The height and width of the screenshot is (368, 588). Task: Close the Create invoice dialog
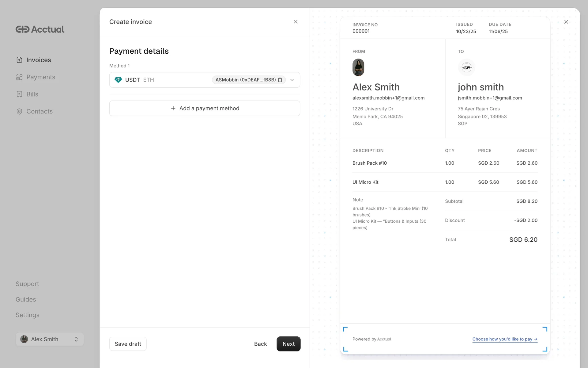295,22
